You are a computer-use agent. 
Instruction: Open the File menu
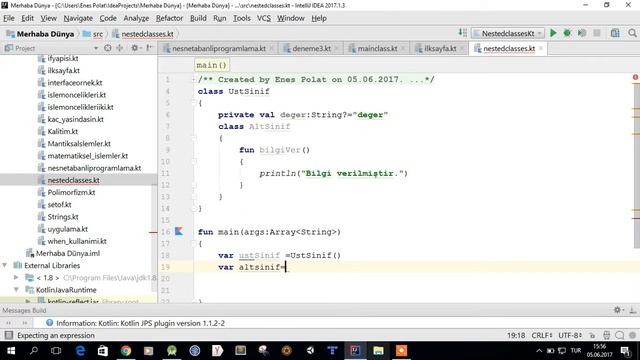(x=9, y=18)
